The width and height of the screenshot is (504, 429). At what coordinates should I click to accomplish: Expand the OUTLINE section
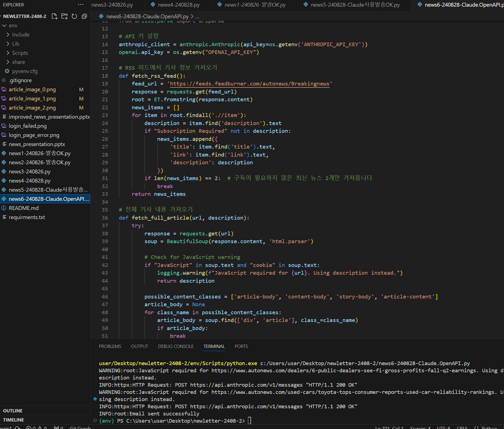pos(13,411)
